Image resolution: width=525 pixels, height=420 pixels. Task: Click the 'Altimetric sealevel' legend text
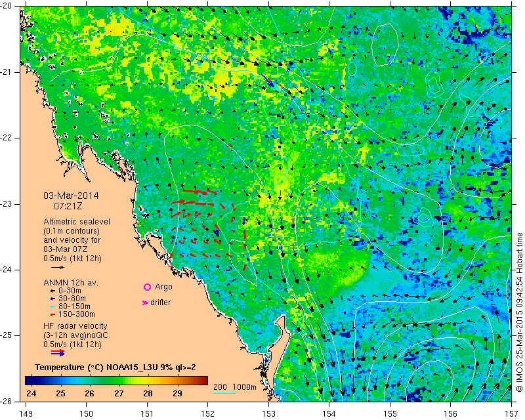tap(77, 222)
